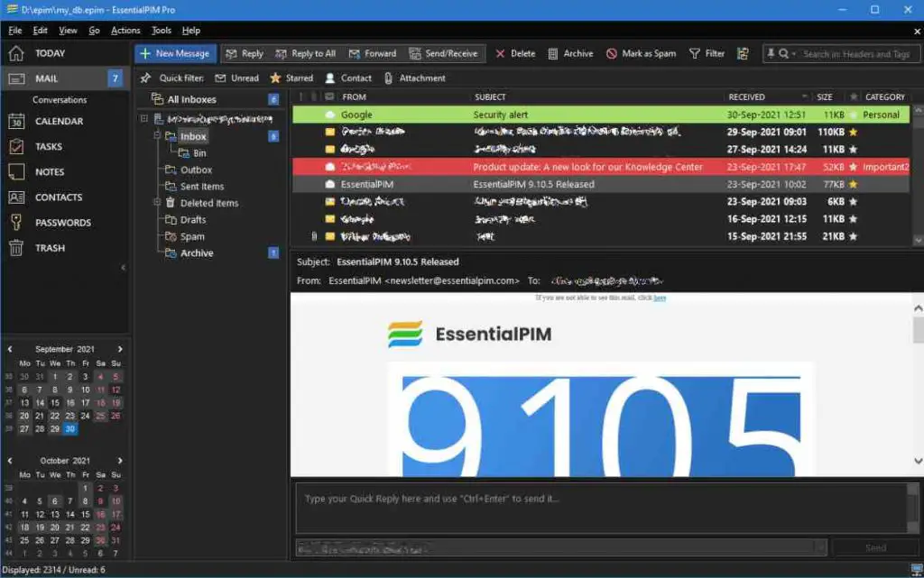The image size is (924, 578).
Task: Collapse the left navigation pane arrow
Action: pyautogui.click(x=123, y=268)
